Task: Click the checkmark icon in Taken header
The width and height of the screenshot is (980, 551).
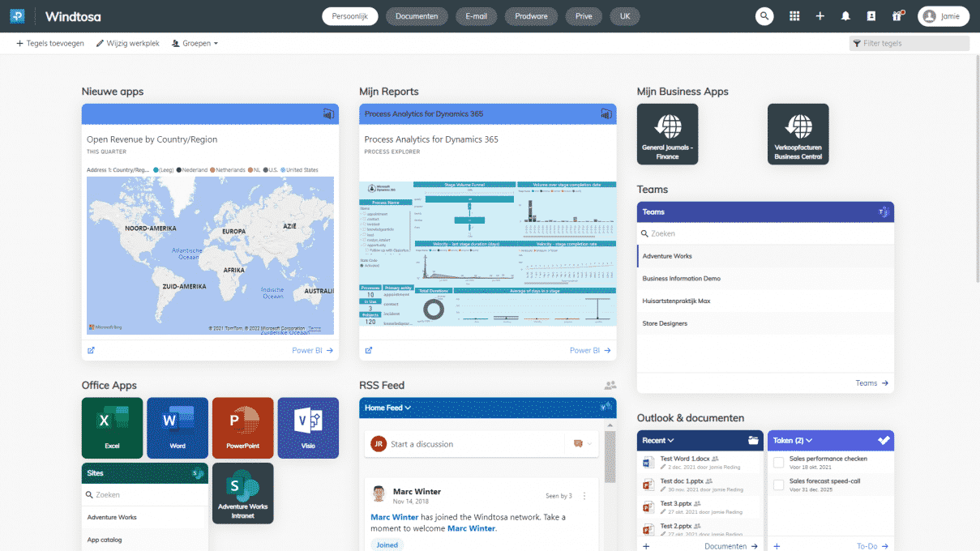Action: tap(884, 441)
